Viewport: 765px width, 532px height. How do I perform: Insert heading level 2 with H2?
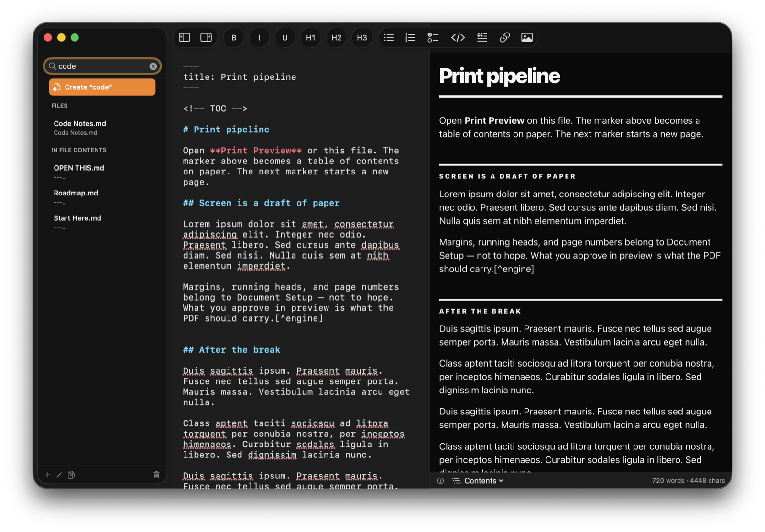(336, 37)
